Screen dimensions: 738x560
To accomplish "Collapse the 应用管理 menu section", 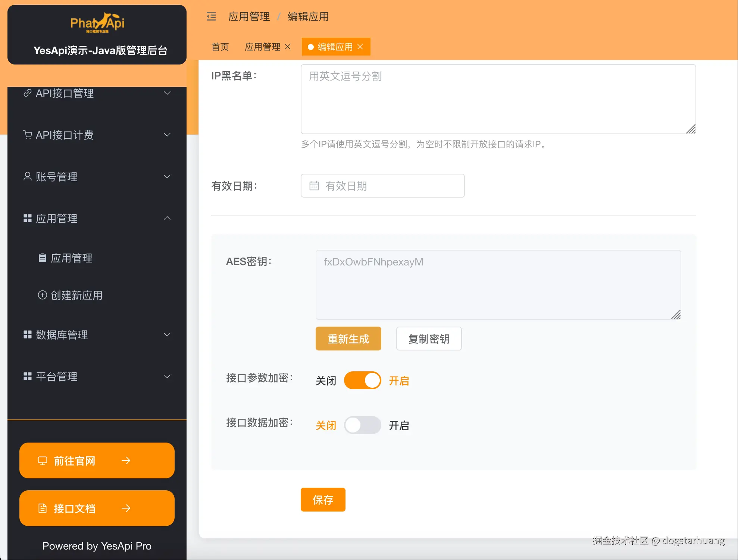I will (167, 218).
